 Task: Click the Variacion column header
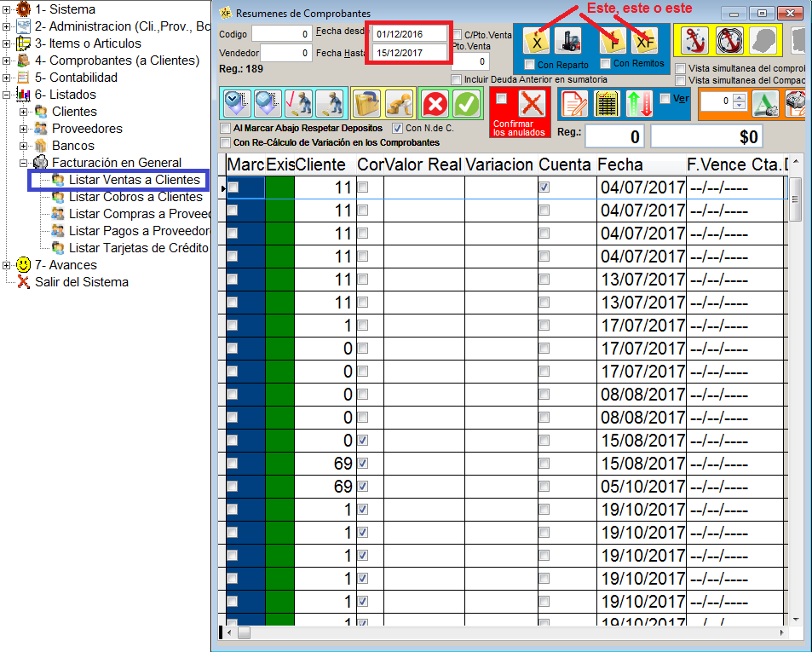[x=501, y=164]
